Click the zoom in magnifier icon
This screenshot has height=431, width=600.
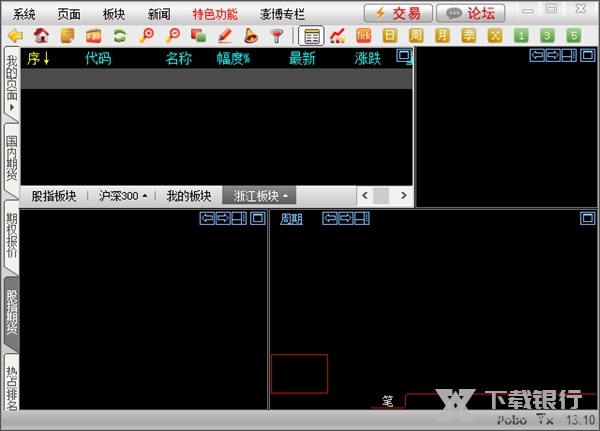[x=147, y=36]
